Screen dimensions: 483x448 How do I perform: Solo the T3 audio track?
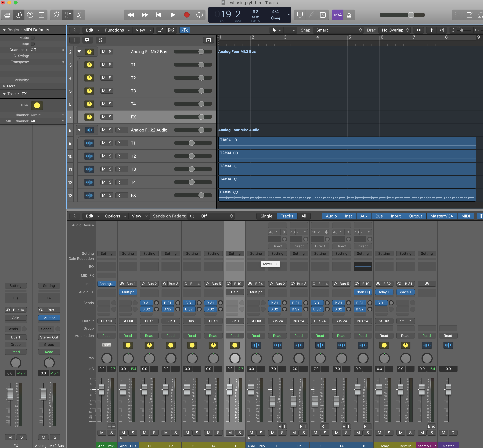(x=110, y=169)
